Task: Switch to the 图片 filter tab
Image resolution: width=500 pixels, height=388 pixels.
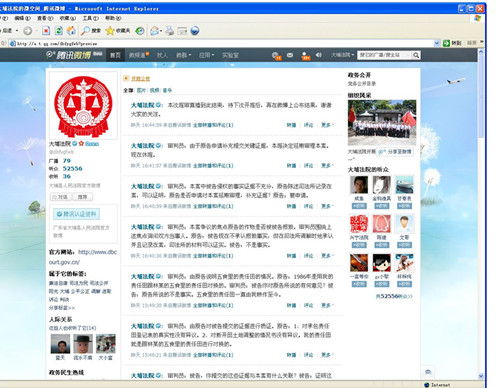Action: 141,90
